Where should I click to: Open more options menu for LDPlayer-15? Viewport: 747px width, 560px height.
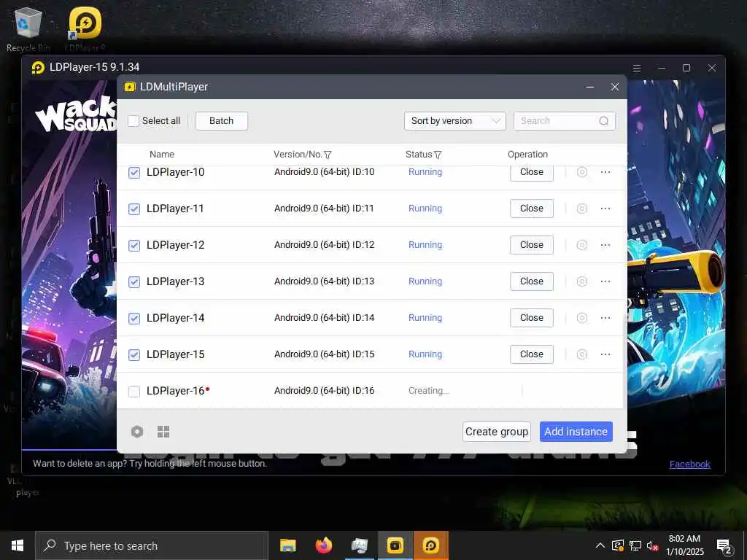pos(605,354)
